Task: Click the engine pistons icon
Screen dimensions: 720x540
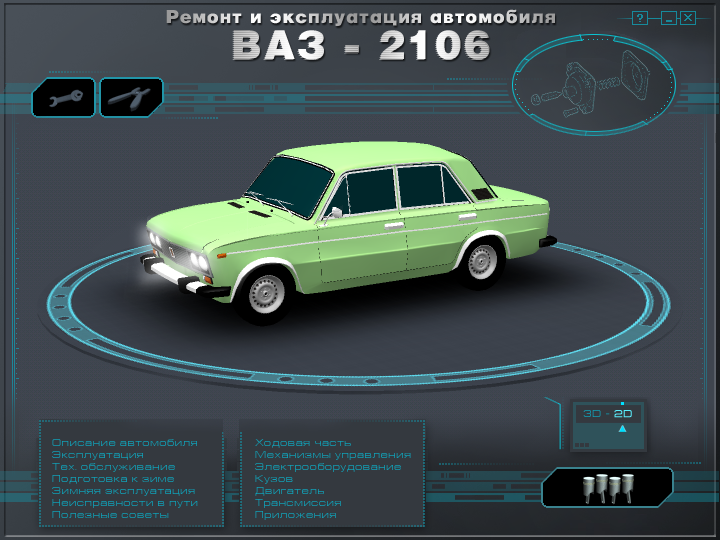Action: 608,487
